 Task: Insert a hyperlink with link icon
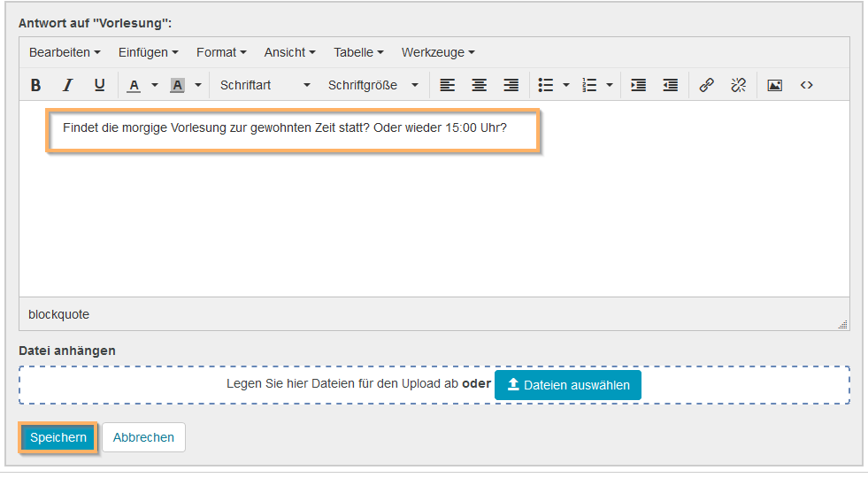[706, 85]
